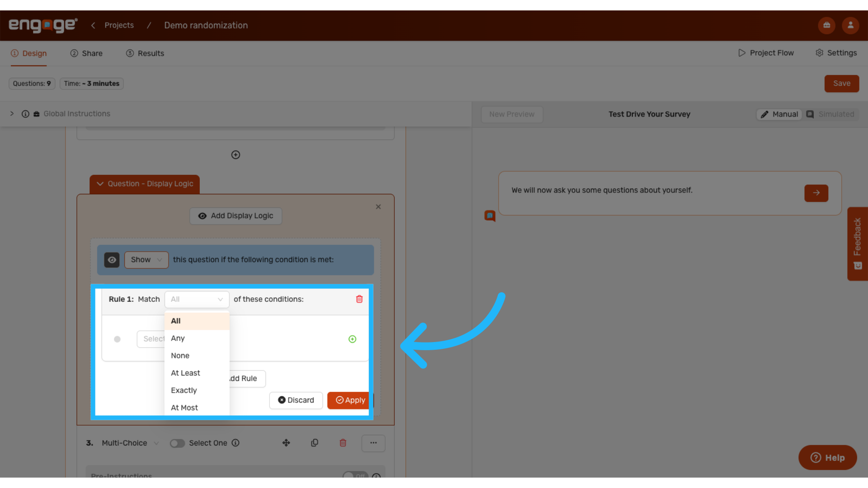868x488 pixels.
Task: Open the Select condition field
Action: (x=151, y=339)
